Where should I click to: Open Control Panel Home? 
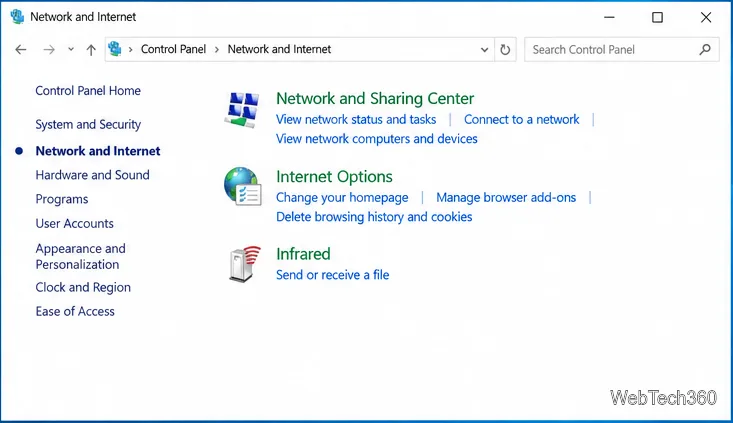click(x=88, y=91)
